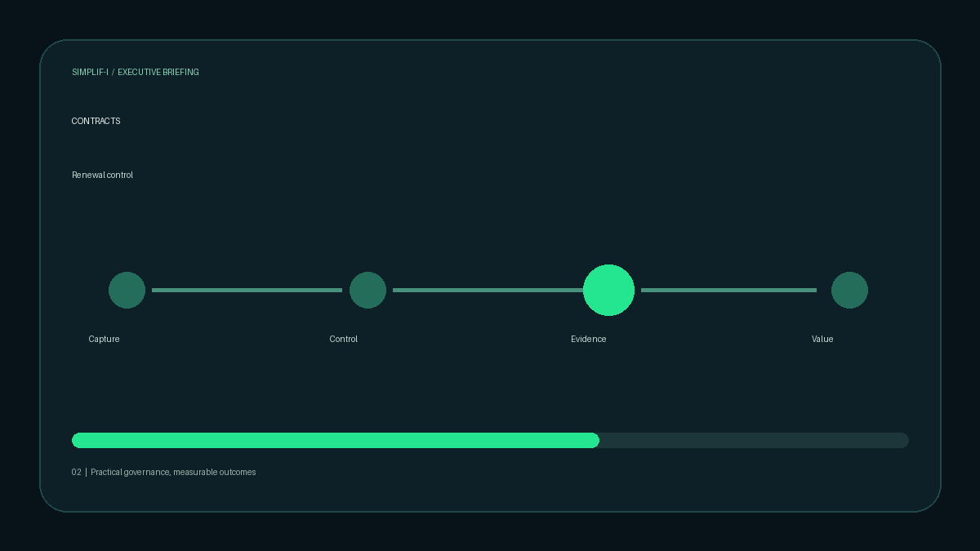Click the slide number 02
This screenshot has width=980, height=551.
77,472
